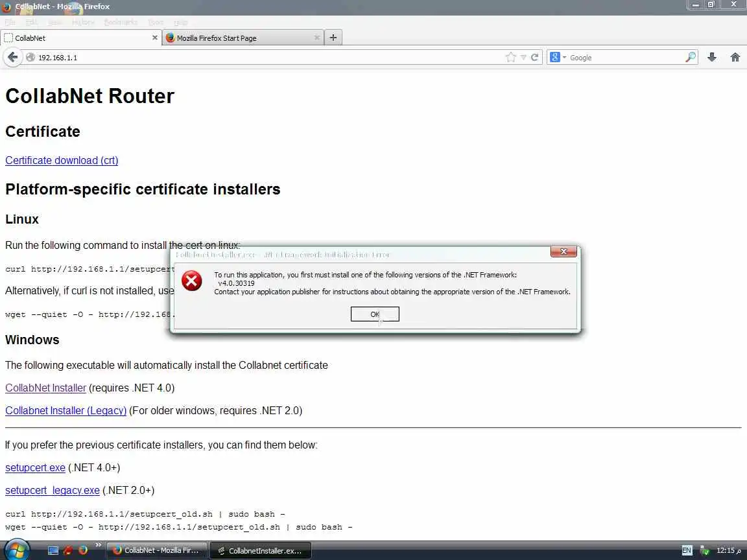This screenshot has height=560, width=747.
Task: Click the globe site identity icon
Action: point(30,58)
